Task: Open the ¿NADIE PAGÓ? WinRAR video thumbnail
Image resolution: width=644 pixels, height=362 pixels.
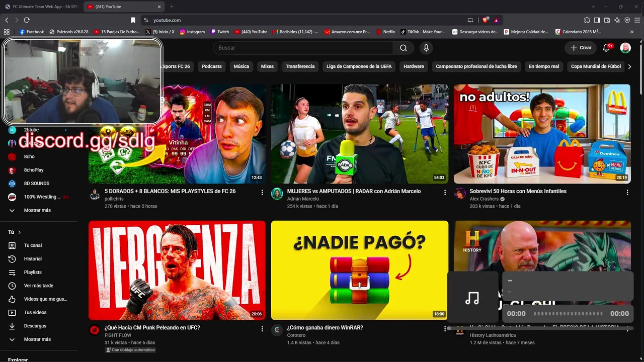Action: pyautogui.click(x=360, y=270)
